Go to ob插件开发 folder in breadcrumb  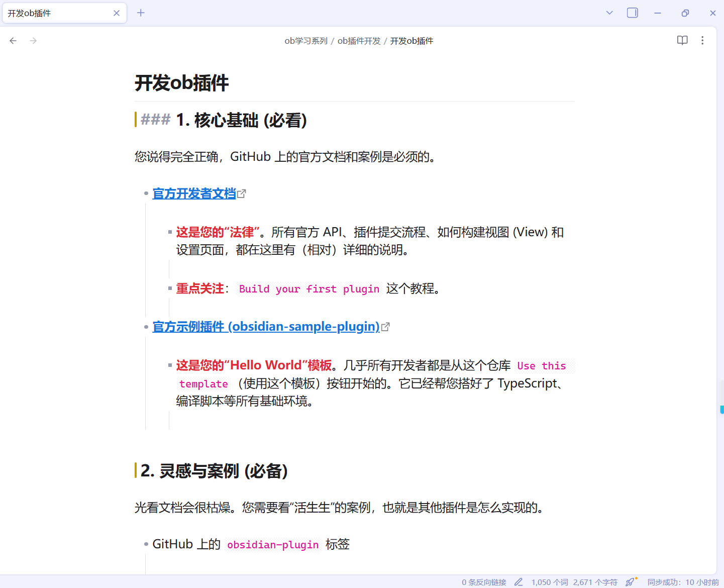pos(359,41)
